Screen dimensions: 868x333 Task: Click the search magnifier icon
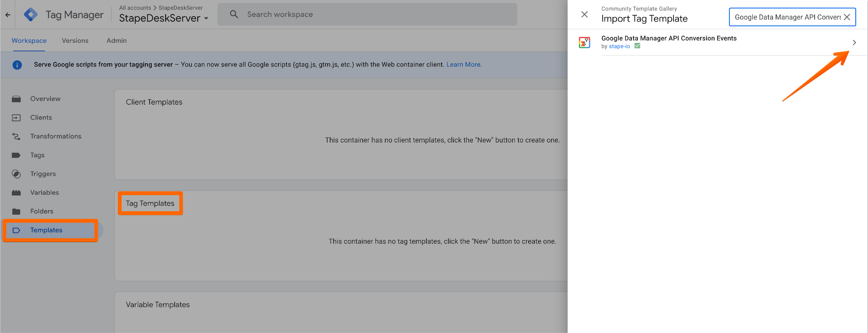(x=234, y=14)
